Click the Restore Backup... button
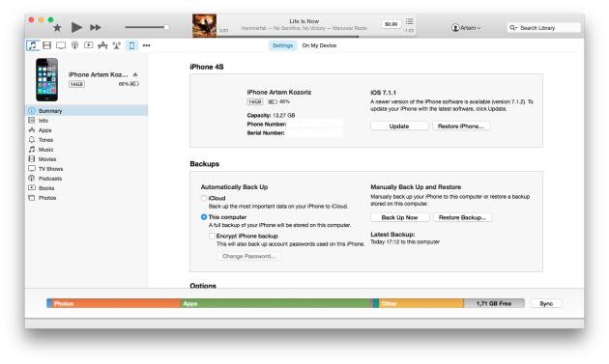The image size is (609, 364). click(x=462, y=217)
